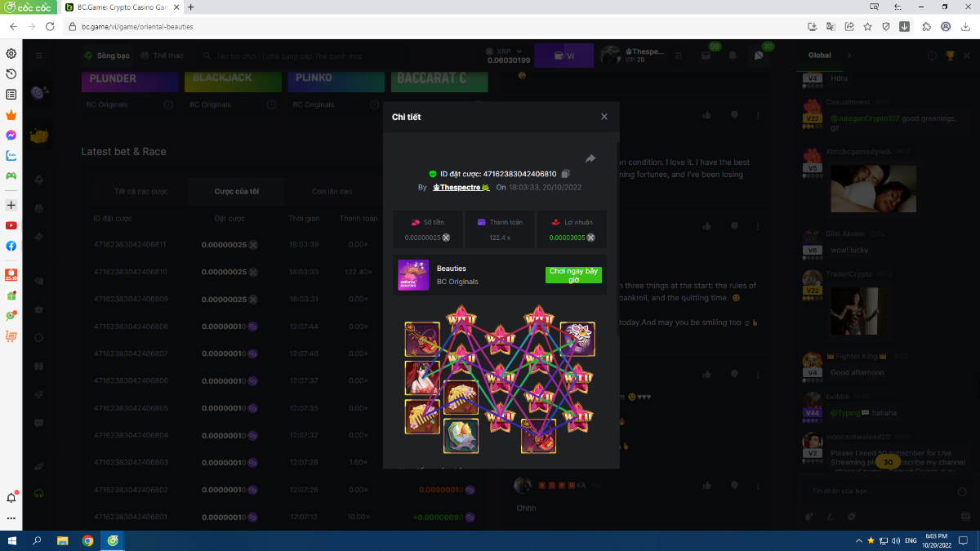This screenshot has width=980, height=551.
Task: Open Thespectre user profile link
Action: click(x=461, y=188)
